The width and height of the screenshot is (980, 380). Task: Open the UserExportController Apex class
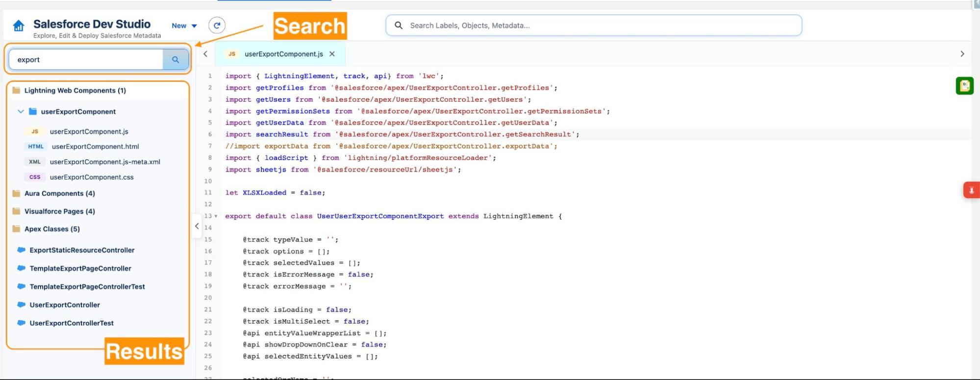65,304
